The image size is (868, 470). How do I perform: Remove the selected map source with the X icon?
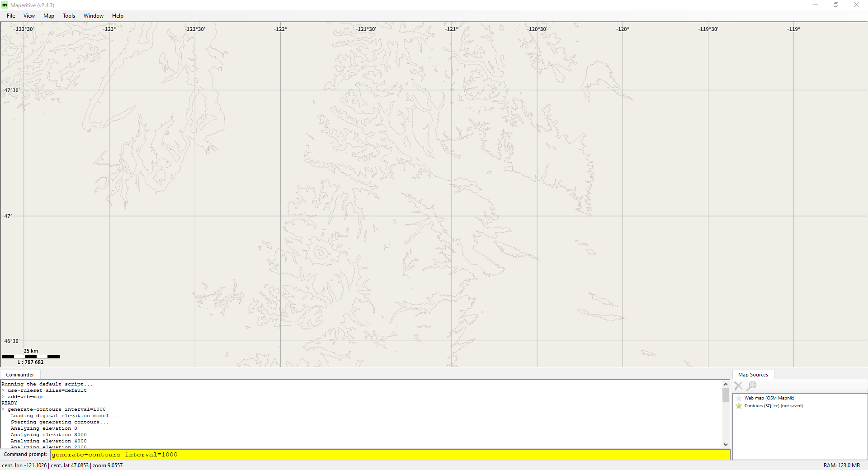coord(738,385)
